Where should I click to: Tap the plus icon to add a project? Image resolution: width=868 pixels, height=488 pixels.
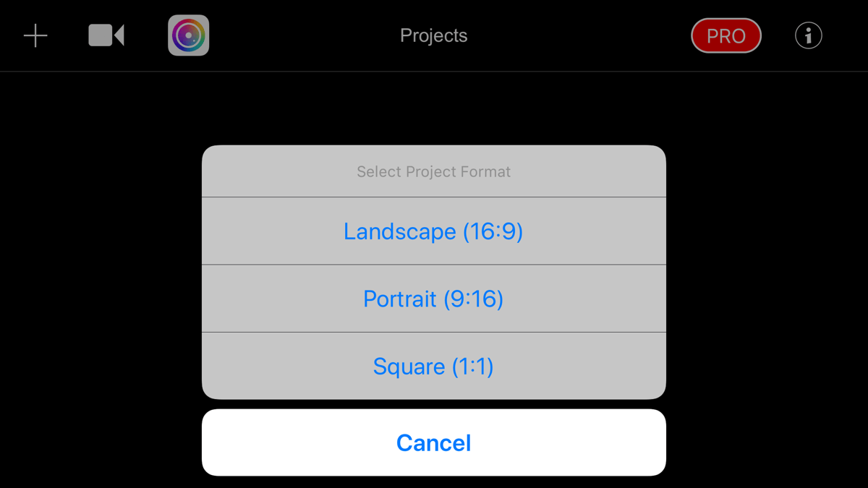coord(35,35)
